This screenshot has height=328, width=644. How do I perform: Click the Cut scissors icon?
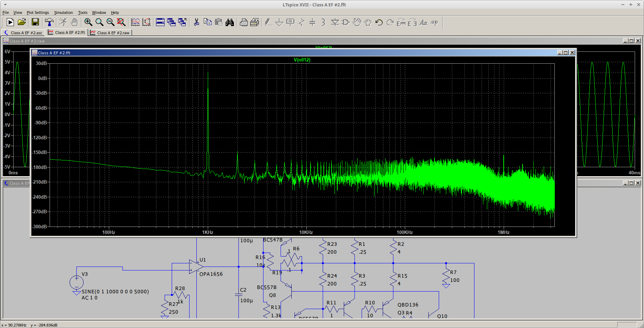tap(196, 22)
